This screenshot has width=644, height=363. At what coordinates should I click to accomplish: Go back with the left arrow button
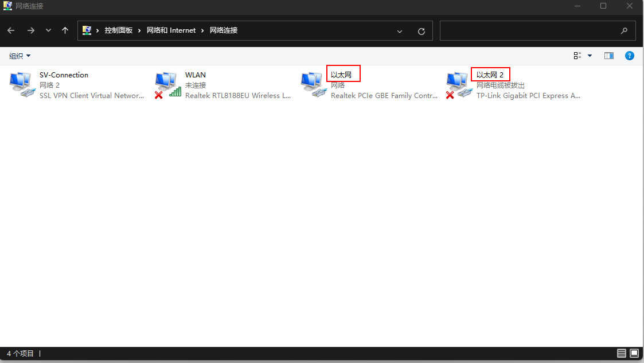point(11,30)
